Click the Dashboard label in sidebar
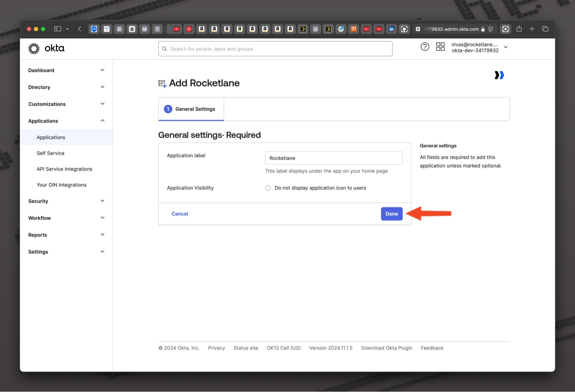The height and width of the screenshot is (392, 575). click(41, 70)
